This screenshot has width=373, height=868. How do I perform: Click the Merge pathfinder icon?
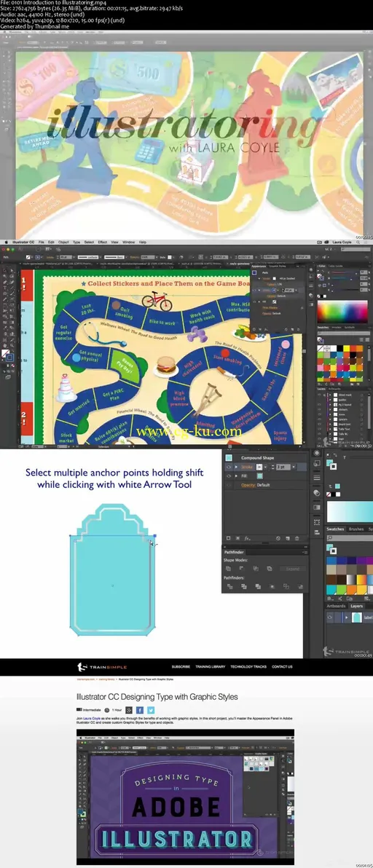[257, 586]
